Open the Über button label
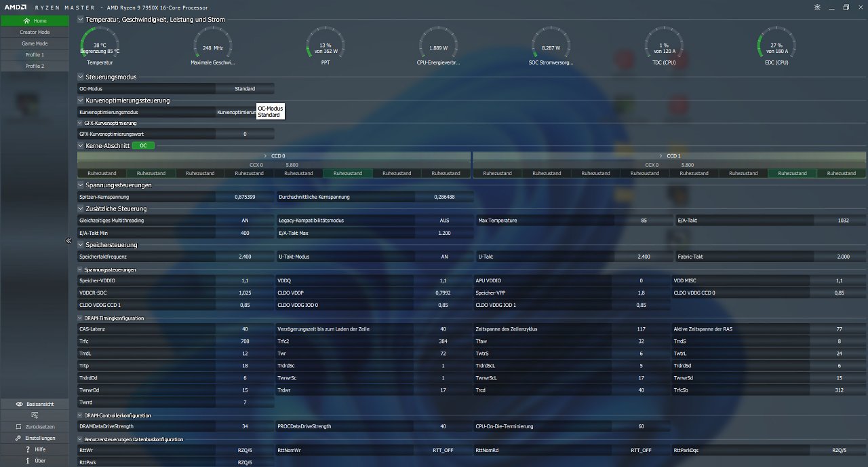Viewport: 868px width, 467px height. pyautogui.click(x=40, y=461)
